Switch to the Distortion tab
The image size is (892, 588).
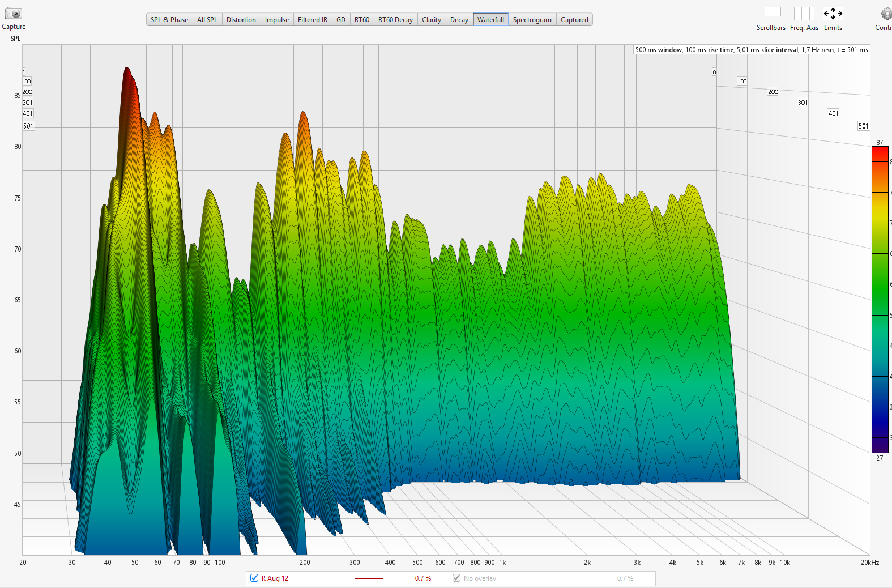(241, 20)
